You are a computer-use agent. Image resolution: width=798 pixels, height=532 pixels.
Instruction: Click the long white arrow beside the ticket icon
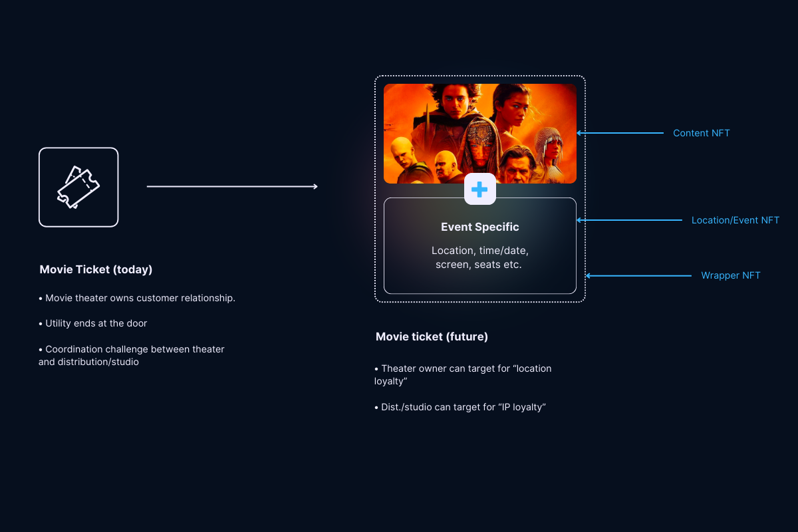(232, 187)
